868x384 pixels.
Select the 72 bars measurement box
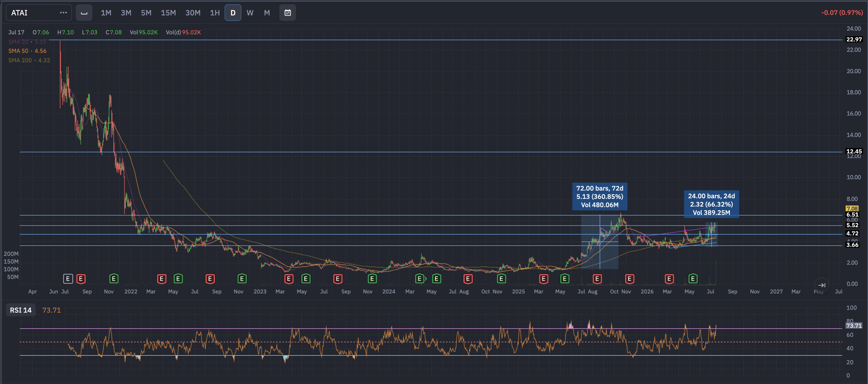(x=600, y=196)
